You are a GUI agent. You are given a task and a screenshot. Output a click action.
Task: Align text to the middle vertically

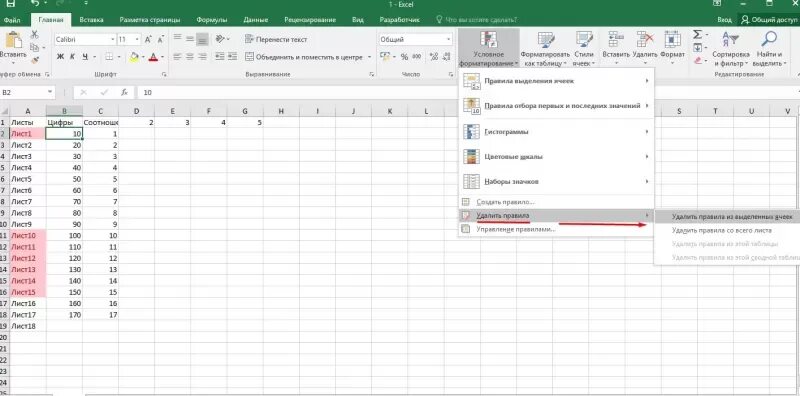click(x=190, y=39)
